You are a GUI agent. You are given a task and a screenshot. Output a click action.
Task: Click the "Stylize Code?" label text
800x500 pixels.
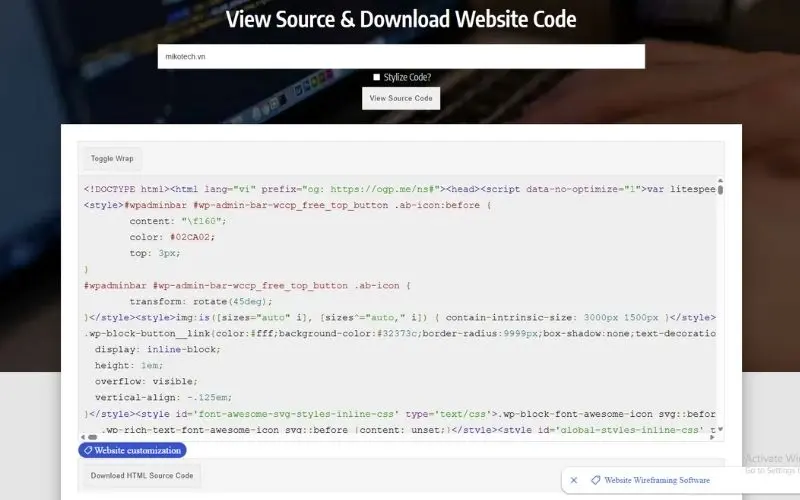click(407, 77)
